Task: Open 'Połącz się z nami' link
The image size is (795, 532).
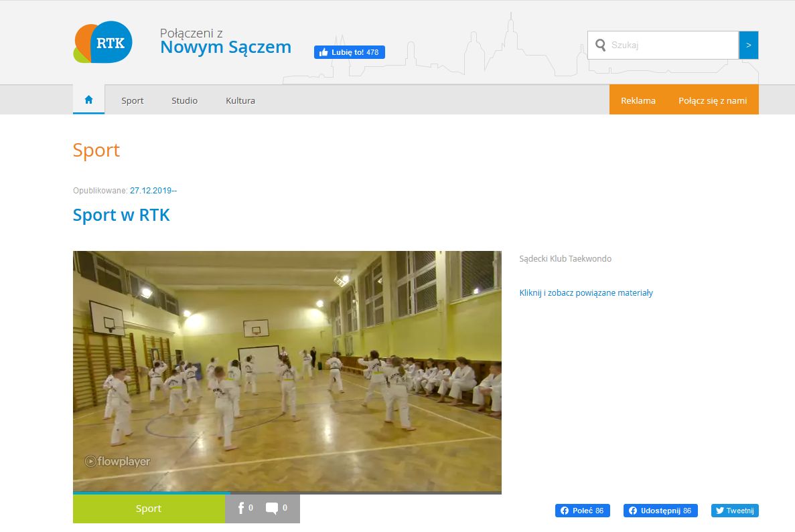Action: click(712, 100)
